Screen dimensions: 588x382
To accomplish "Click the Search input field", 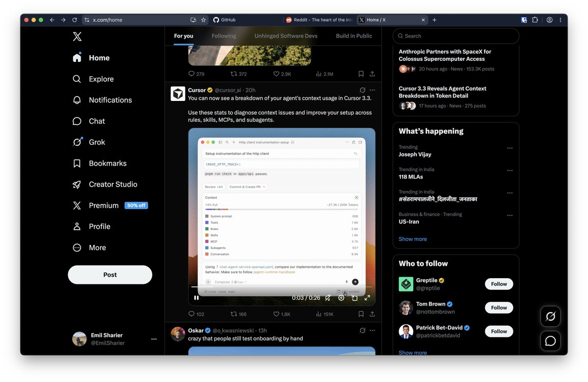I will 456,36.
